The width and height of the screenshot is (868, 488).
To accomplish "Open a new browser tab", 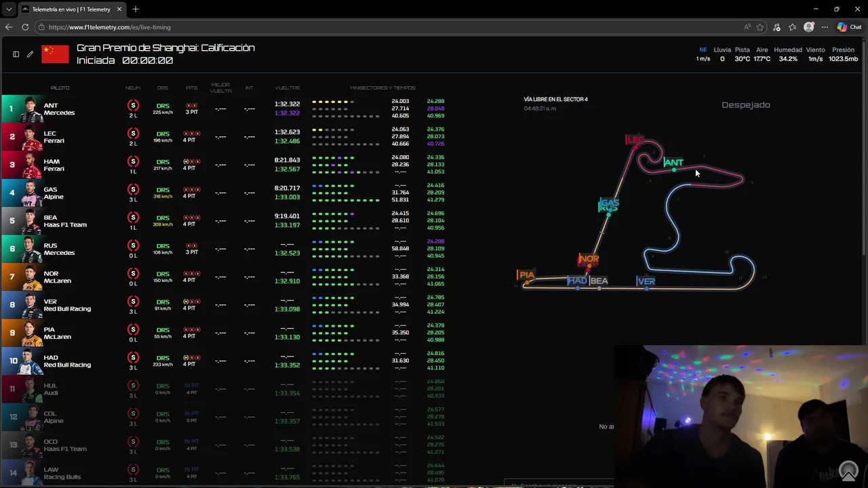I will point(136,9).
